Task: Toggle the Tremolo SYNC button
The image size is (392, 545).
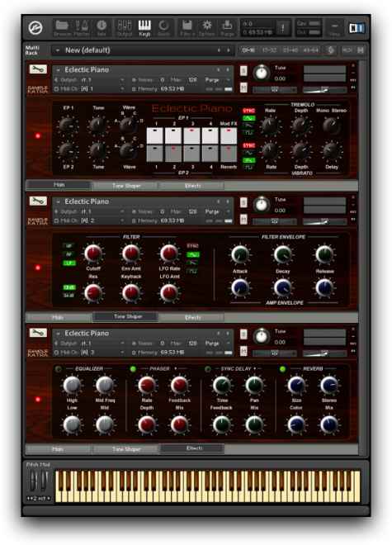Action: click(249, 111)
